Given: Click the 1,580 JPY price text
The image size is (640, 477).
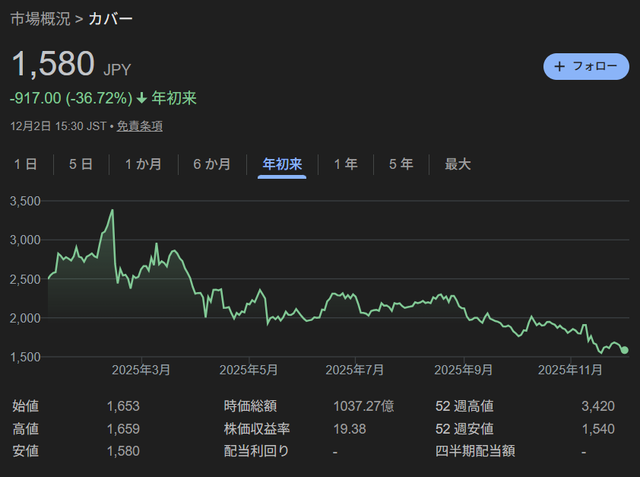Looking at the screenshot, I should click(71, 64).
